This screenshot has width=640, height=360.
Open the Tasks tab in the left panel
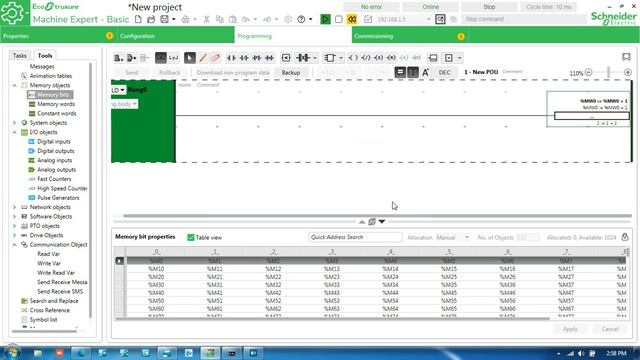[x=19, y=56]
